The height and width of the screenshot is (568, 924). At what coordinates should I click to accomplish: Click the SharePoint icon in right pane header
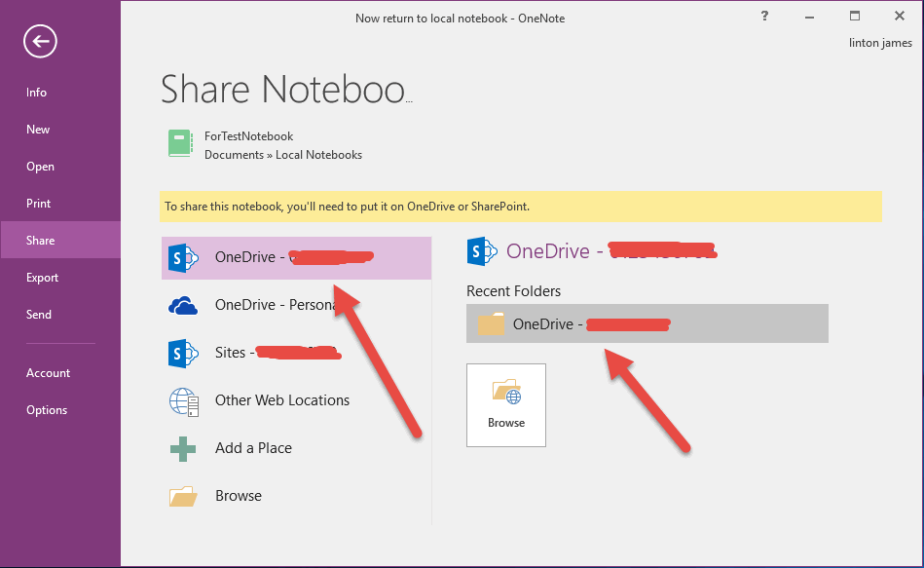click(482, 252)
